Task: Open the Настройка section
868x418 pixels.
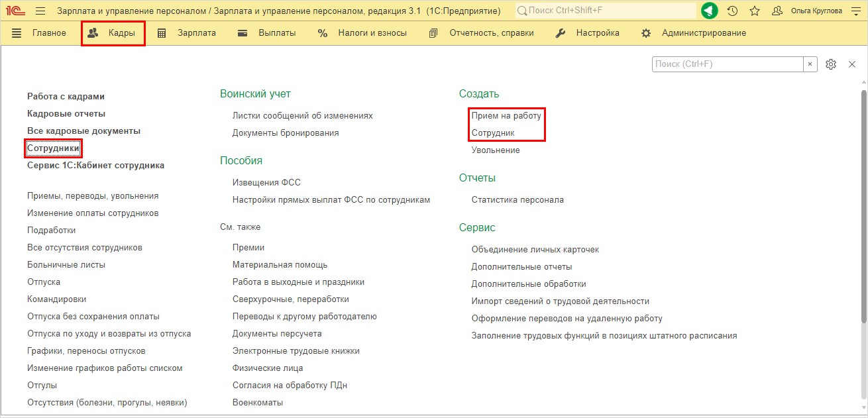Action: point(598,33)
